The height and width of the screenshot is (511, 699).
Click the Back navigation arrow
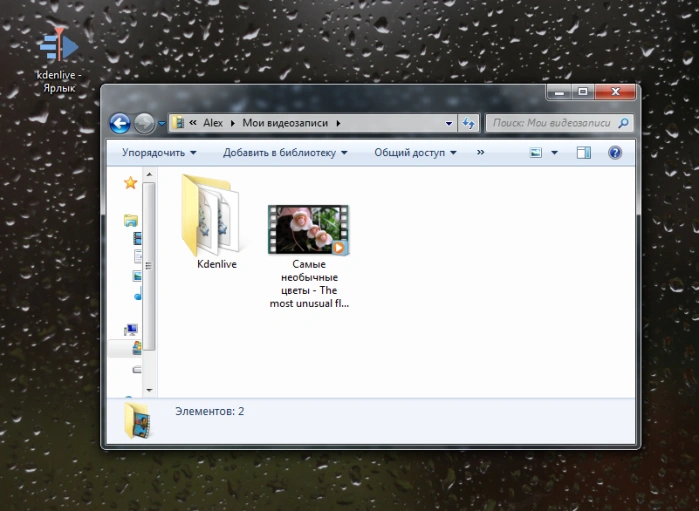click(119, 124)
